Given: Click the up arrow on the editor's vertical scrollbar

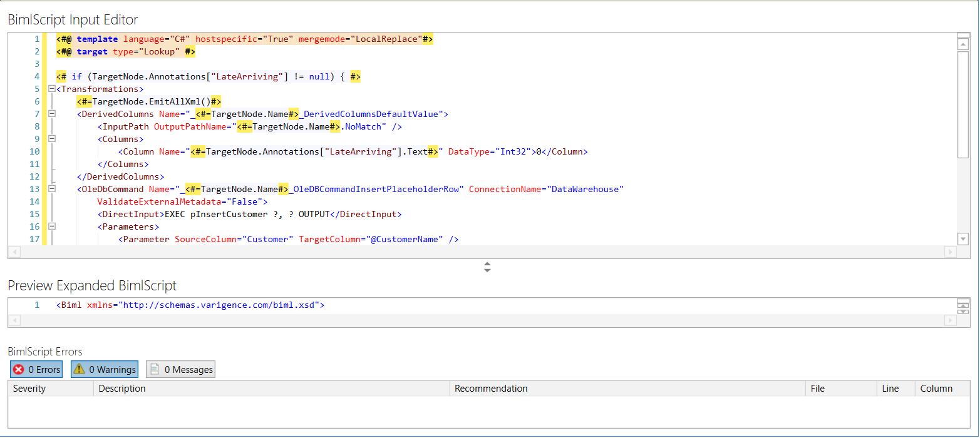Looking at the screenshot, I should (963, 43).
